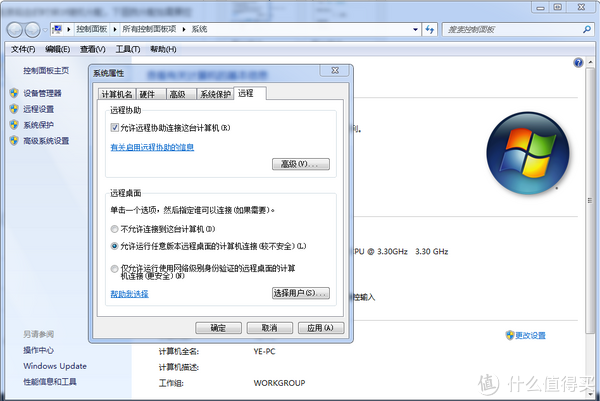The height and width of the screenshot is (401, 600).
Task: Close the 系统属性 dialog with X
Action: pos(335,70)
